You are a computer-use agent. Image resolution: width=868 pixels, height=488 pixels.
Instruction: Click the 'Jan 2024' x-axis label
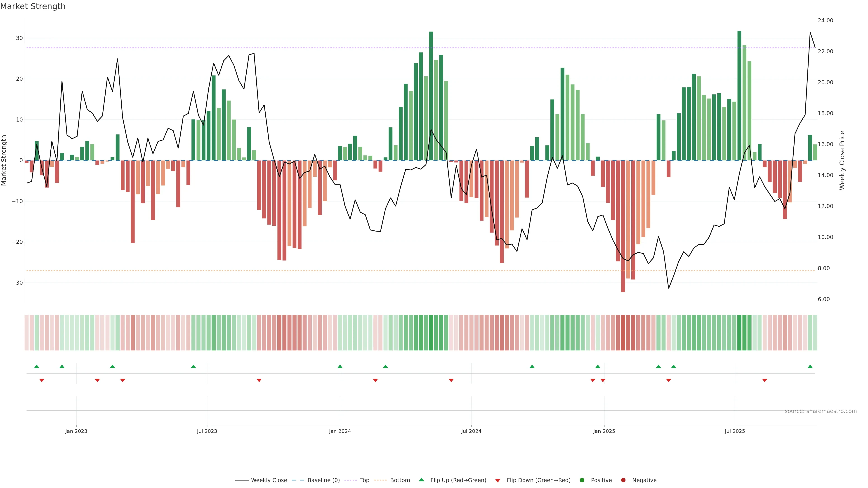(340, 431)
